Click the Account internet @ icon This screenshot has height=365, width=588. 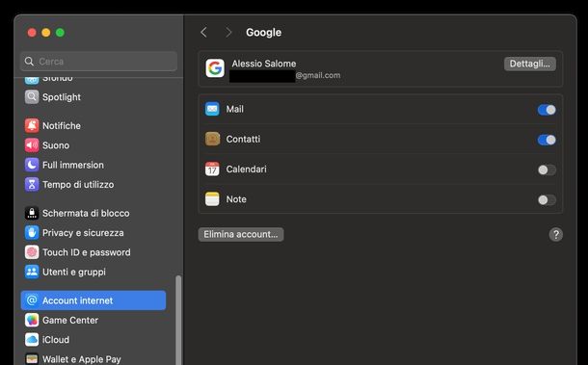point(32,300)
